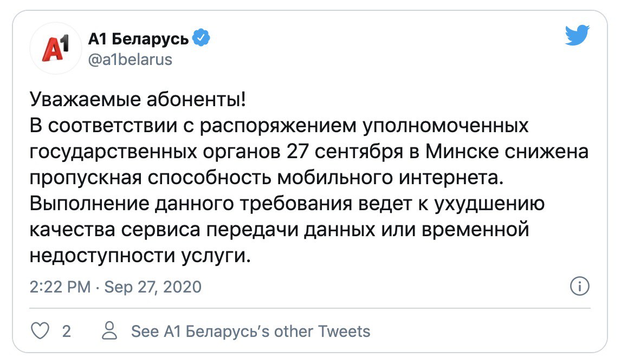This screenshot has height=364, width=621.
Task: Click the like count number 2
Action: click(x=67, y=331)
